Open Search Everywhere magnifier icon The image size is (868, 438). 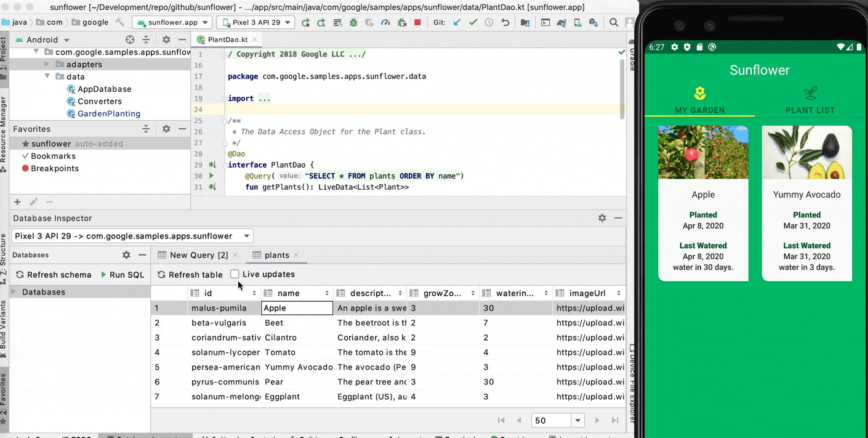pyautogui.click(x=614, y=23)
